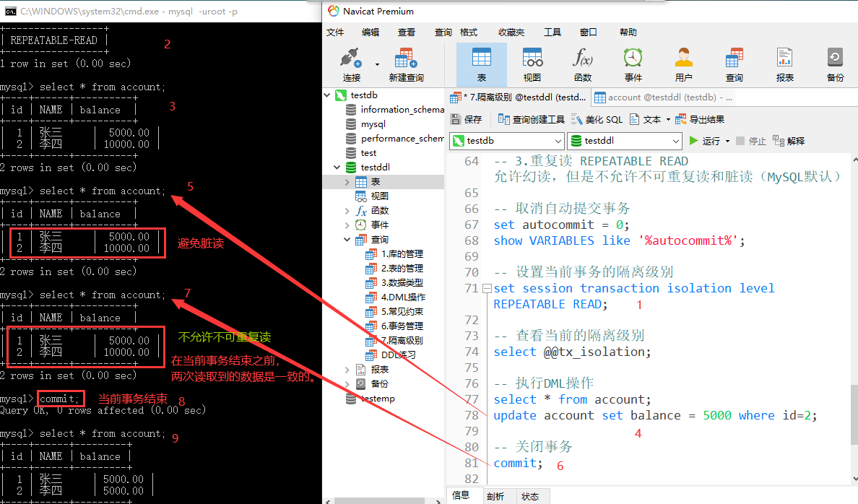This screenshot has width=858, height=504.
Task: Open the 文本 dropdown arrow
Action: coord(668,120)
